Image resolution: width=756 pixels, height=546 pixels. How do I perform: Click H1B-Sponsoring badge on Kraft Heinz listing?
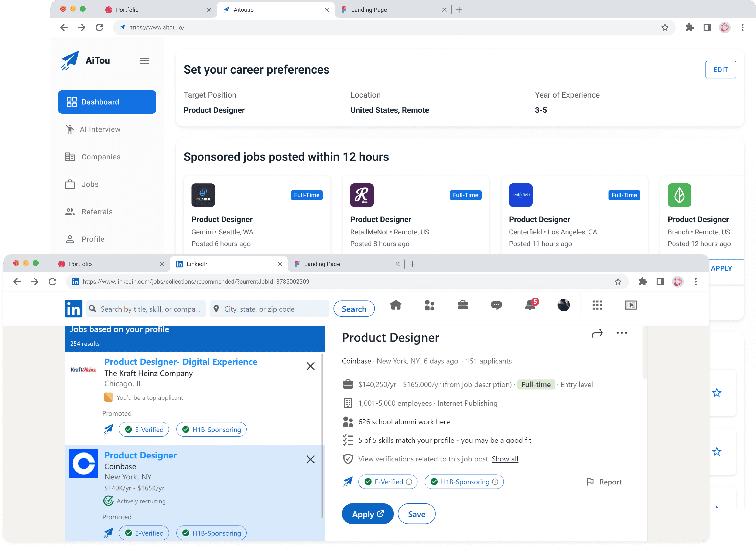(211, 429)
